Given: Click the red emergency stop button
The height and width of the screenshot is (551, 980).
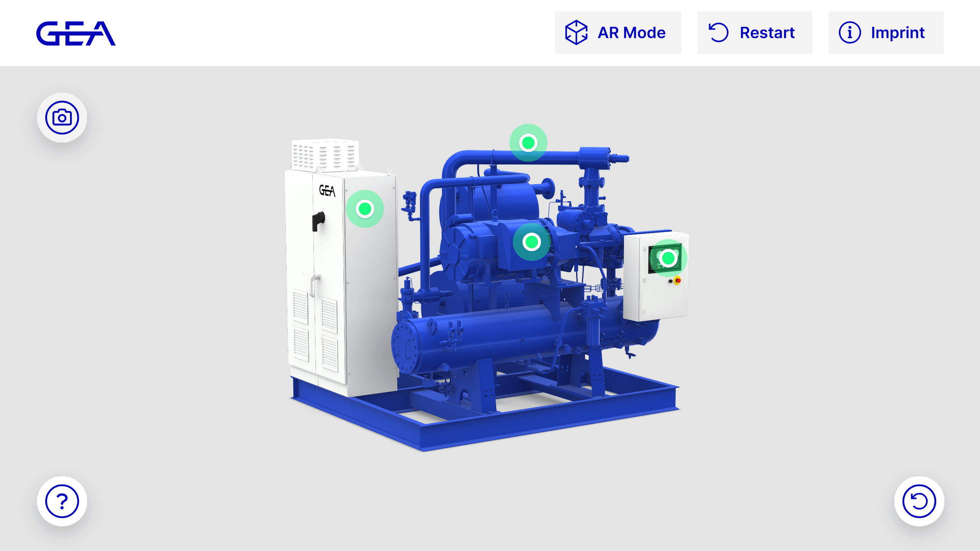Looking at the screenshot, I should click(678, 281).
